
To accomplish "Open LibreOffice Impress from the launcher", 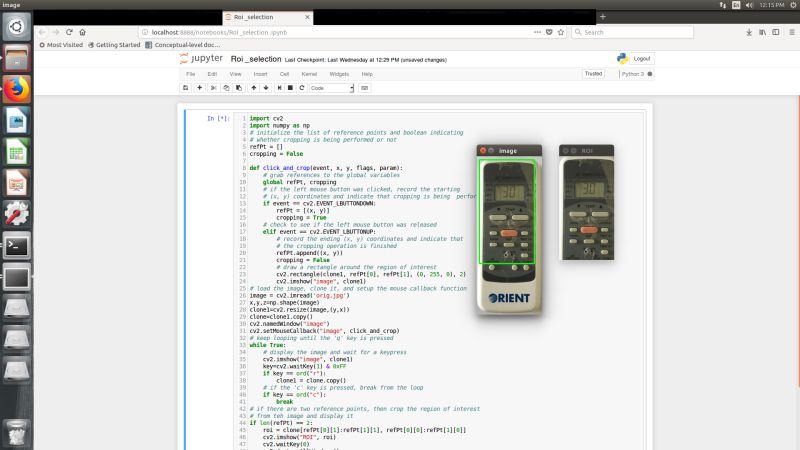I will (x=16, y=183).
